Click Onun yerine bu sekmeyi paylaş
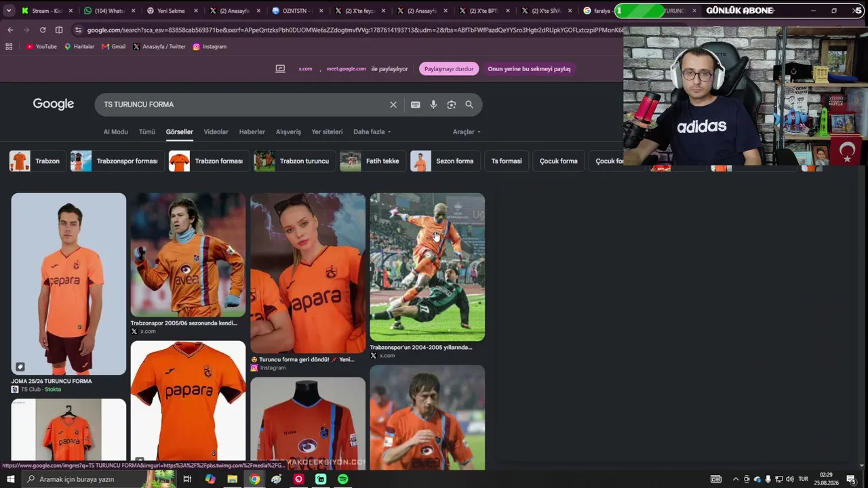Viewport: 868px width, 488px height. pos(529,68)
